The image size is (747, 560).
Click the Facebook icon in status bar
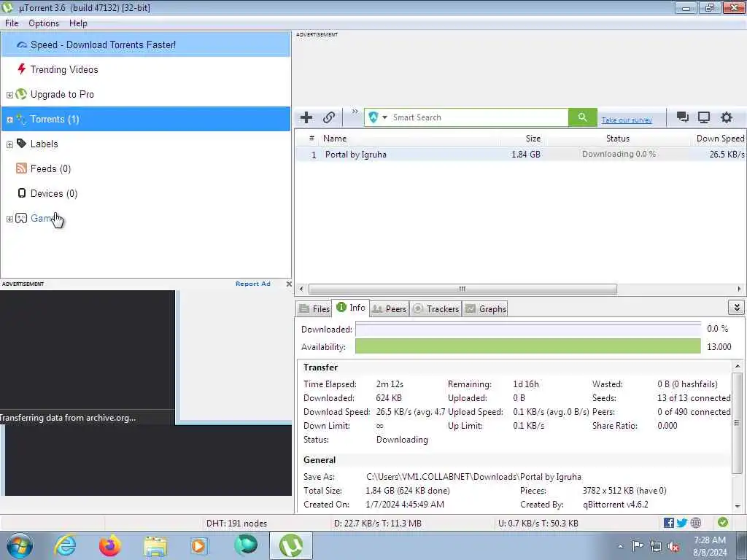point(668,523)
